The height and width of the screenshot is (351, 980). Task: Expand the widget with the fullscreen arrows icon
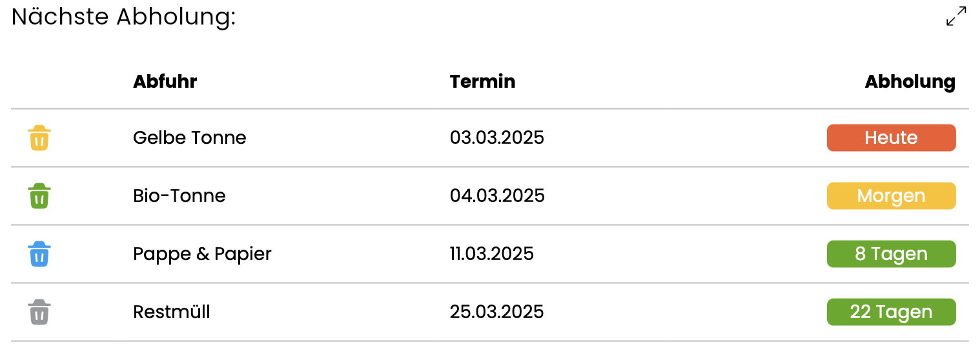point(956,16)
